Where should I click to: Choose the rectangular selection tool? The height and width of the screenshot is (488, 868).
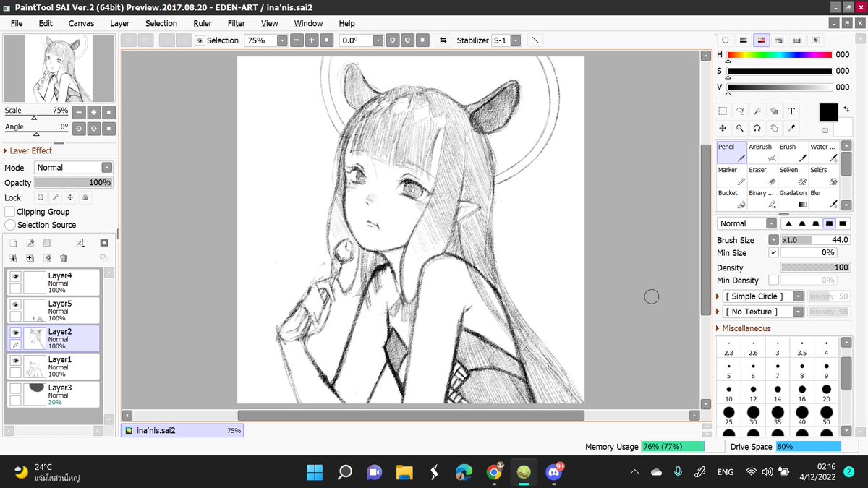(x=723, y=111)
